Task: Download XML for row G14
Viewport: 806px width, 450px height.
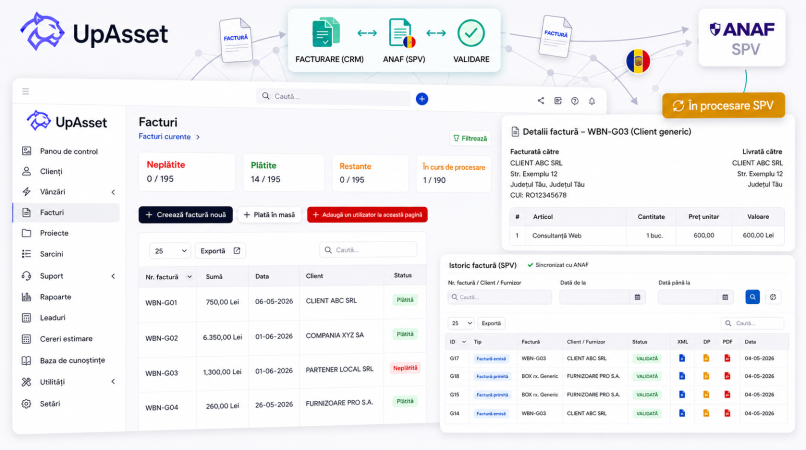Action: (682, 413)
